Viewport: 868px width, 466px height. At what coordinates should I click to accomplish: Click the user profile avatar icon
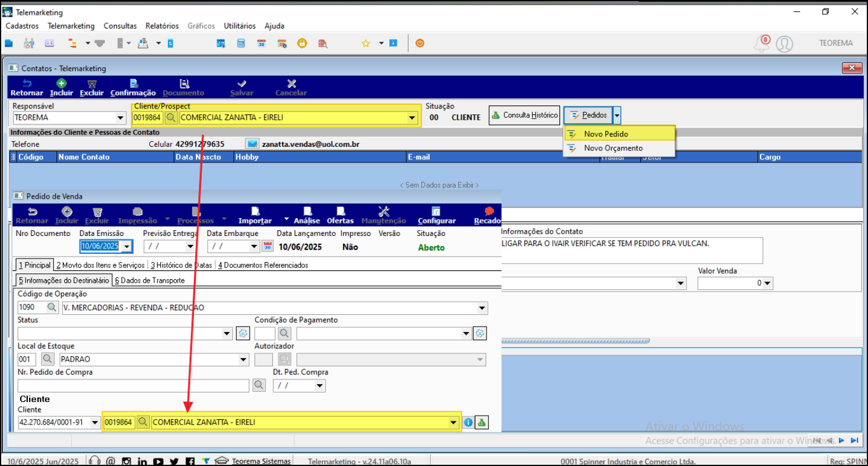pos(784,44)
